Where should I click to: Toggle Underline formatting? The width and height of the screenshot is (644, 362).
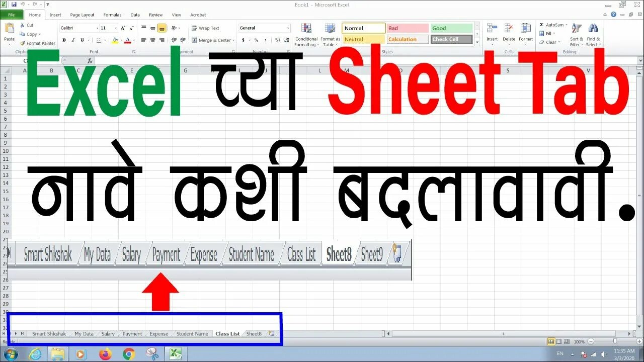coord(81,40)
